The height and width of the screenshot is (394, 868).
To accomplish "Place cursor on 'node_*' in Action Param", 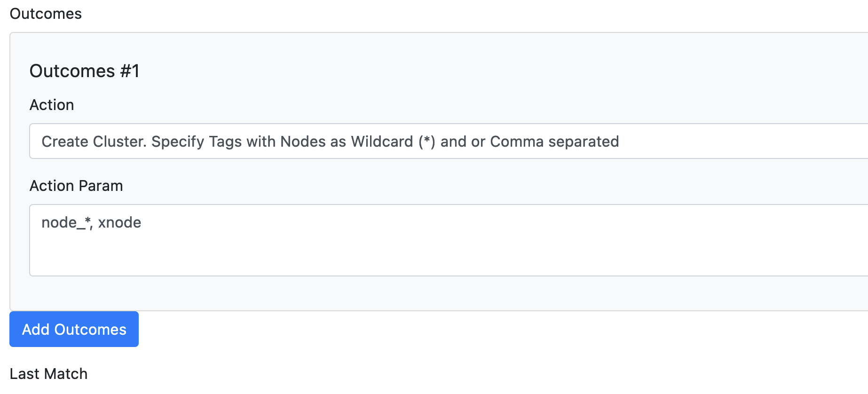I will point(65,222).
